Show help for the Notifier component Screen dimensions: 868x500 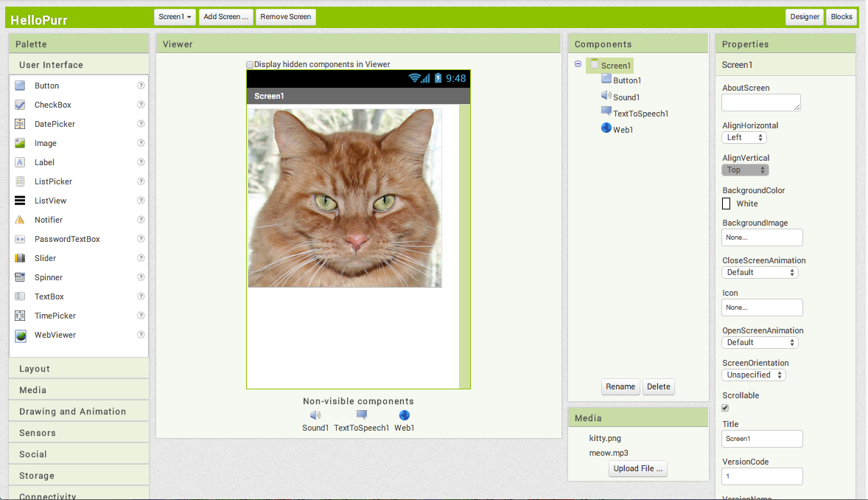141,220
